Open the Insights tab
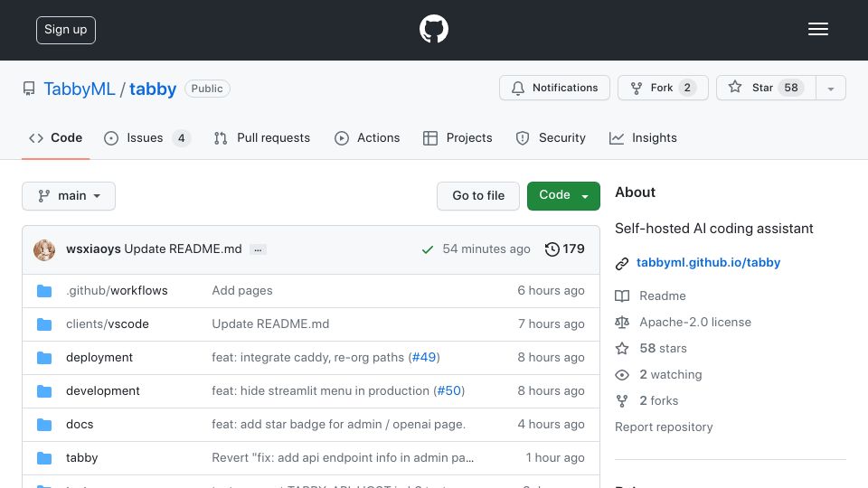 click(643, 137)
